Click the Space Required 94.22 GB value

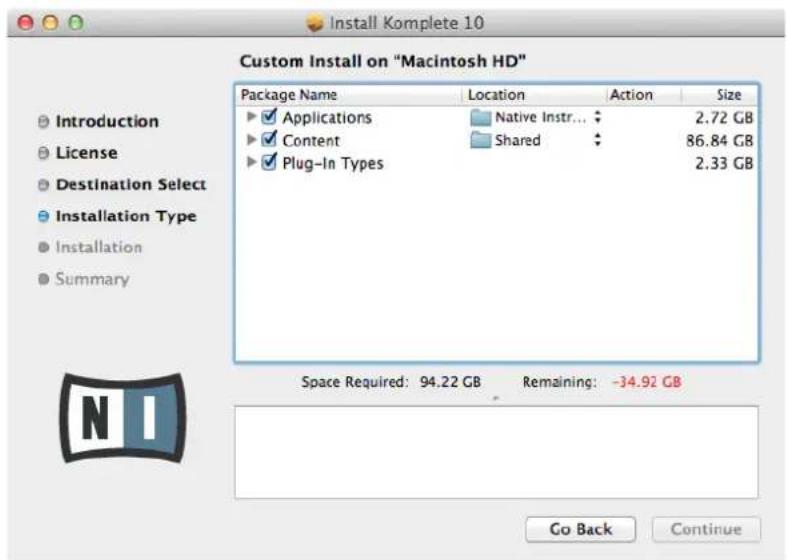[450, 382]
